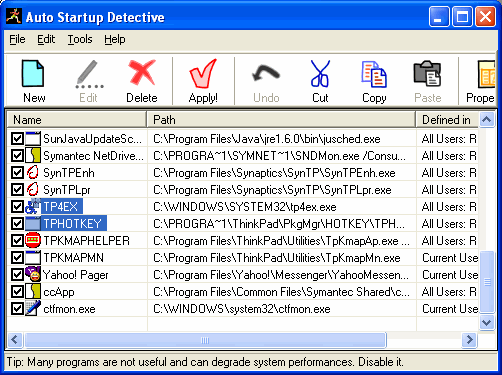Click the vertical scrollbar thumb
Screen dimensions: 502x375
point(487,282)
